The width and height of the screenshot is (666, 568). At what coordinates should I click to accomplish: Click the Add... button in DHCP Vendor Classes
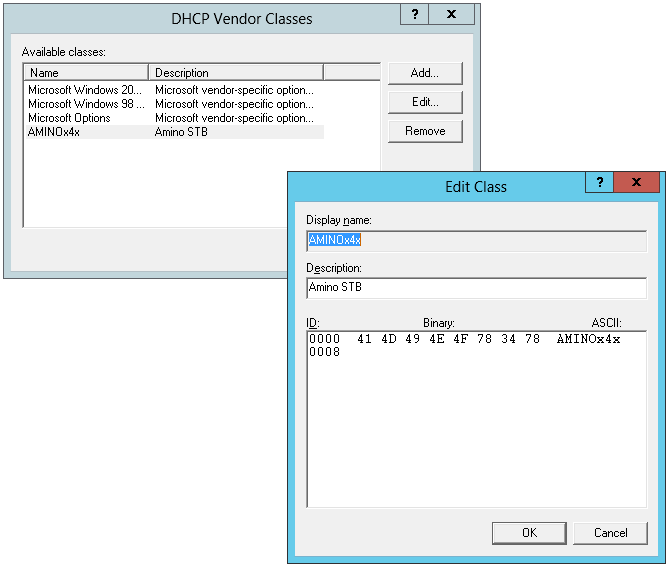pos(425,73)
